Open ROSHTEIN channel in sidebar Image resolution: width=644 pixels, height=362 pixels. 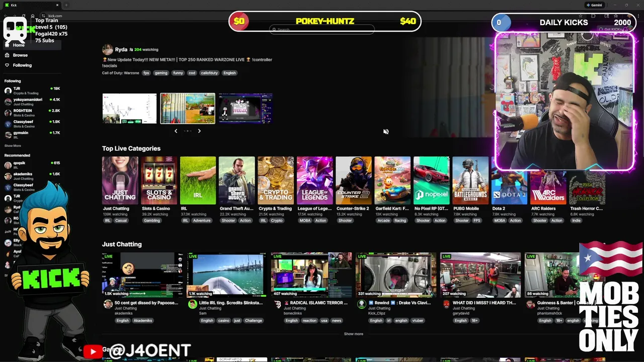point(32,113)
